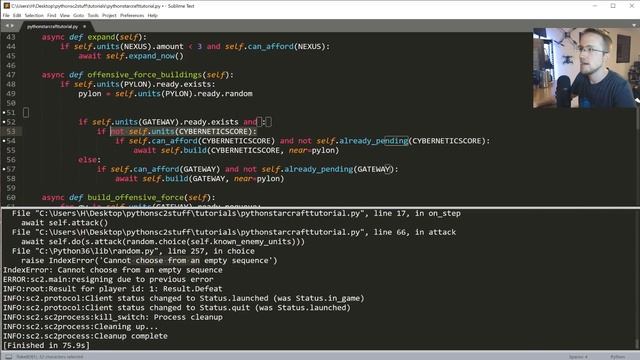
Task: Click 'expand_now' on line 45
Action: [151, 56]
